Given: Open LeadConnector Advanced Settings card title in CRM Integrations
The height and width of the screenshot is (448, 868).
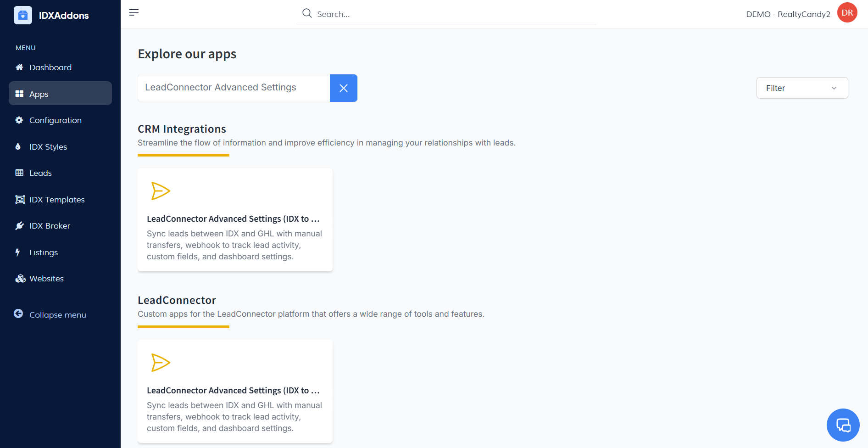Looking at the screenshot, I should point(233,219).
